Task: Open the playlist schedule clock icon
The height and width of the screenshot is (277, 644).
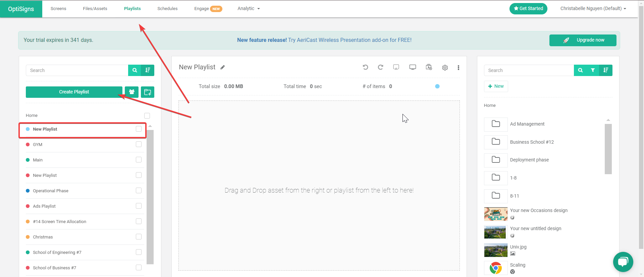Action: tap(429, 67)
